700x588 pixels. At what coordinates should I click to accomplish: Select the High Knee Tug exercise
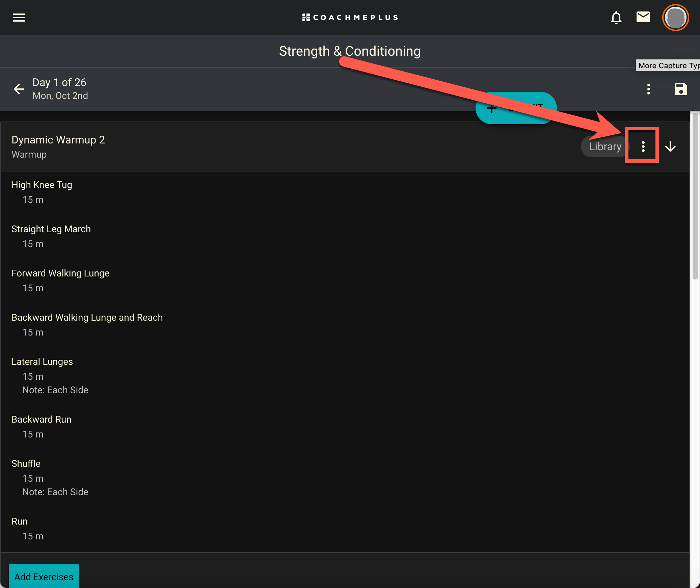click(x=42, y=185)
